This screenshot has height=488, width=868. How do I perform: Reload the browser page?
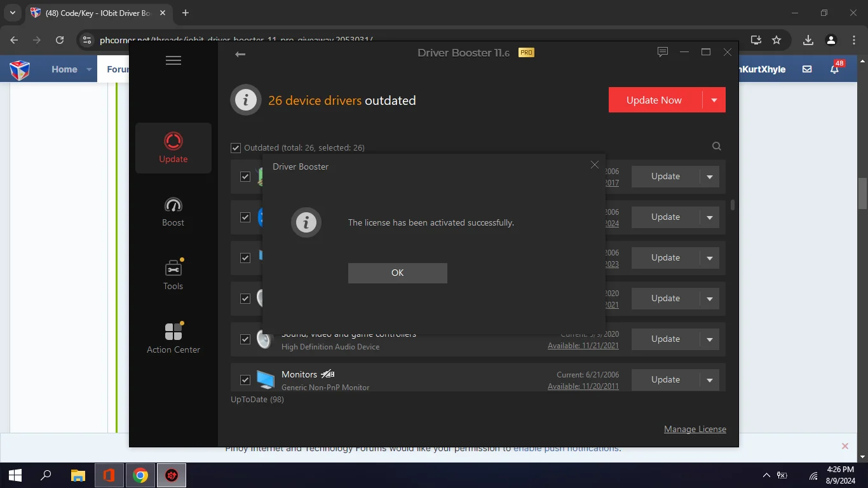60,39
